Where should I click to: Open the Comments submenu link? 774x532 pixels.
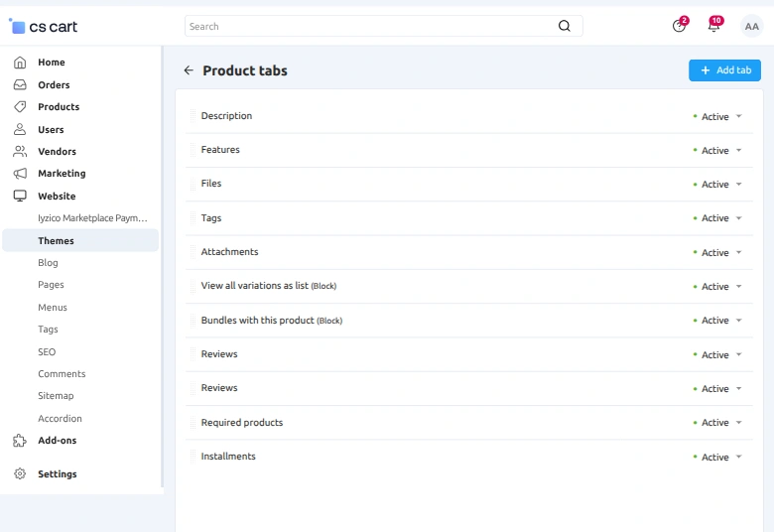(62, 374)
